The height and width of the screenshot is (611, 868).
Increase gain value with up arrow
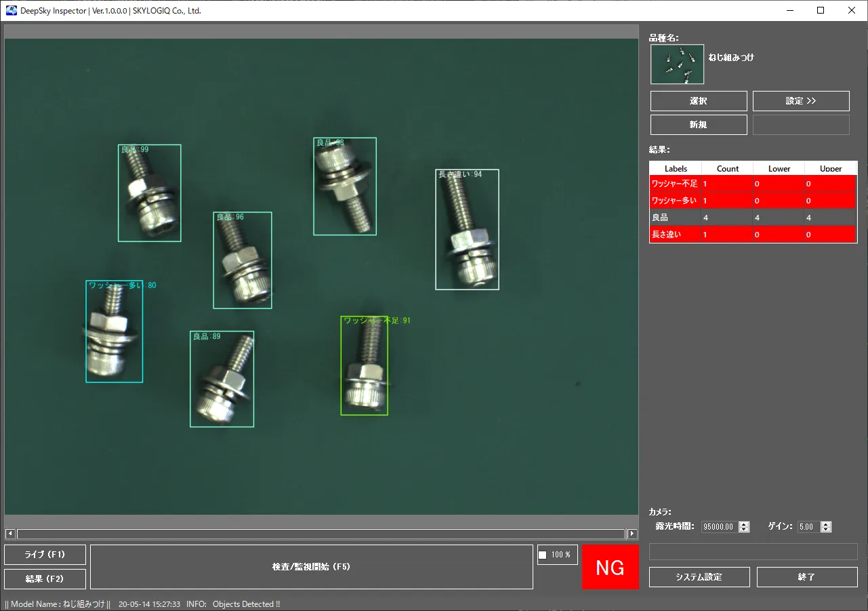(825, 524)
